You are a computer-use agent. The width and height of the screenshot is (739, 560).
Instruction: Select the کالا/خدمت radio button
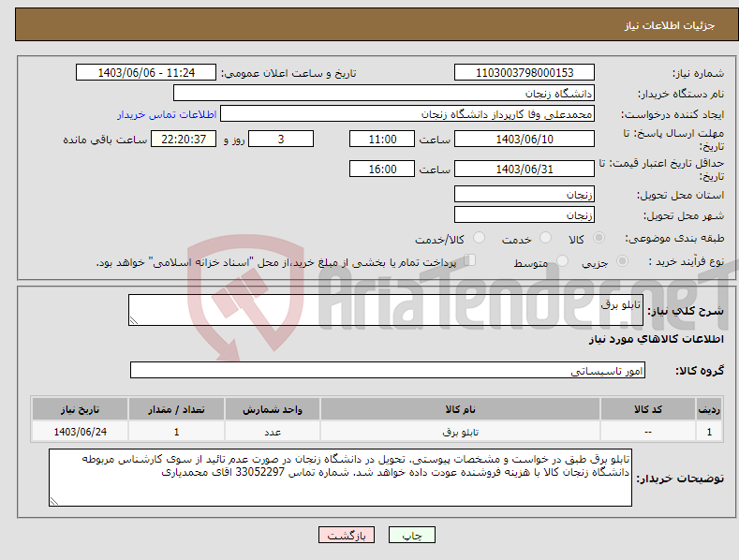pos(479,238)
